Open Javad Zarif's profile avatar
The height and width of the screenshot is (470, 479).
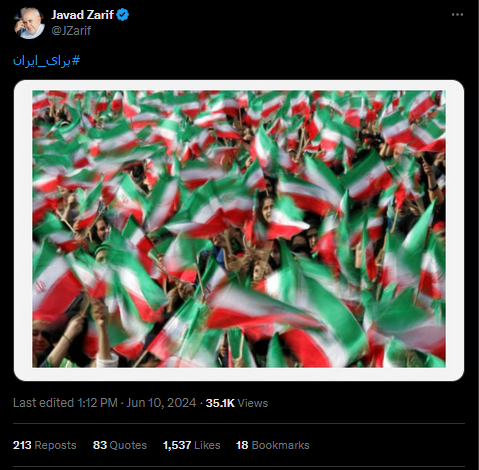[29, 23]
